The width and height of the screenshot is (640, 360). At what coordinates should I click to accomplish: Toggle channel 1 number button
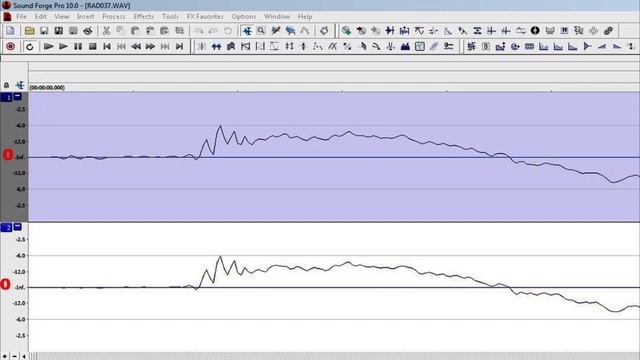7,98
